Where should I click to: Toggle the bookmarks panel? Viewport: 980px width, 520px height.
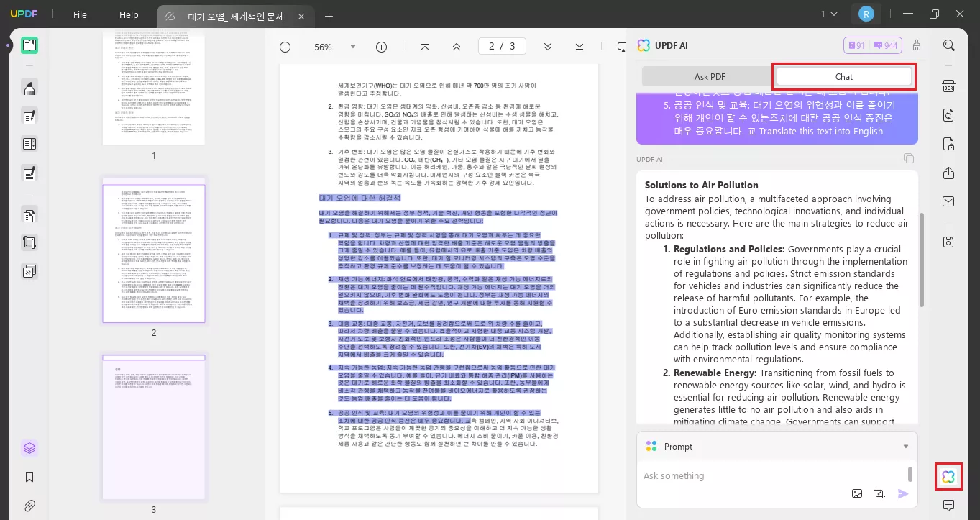tap(29, 477)
